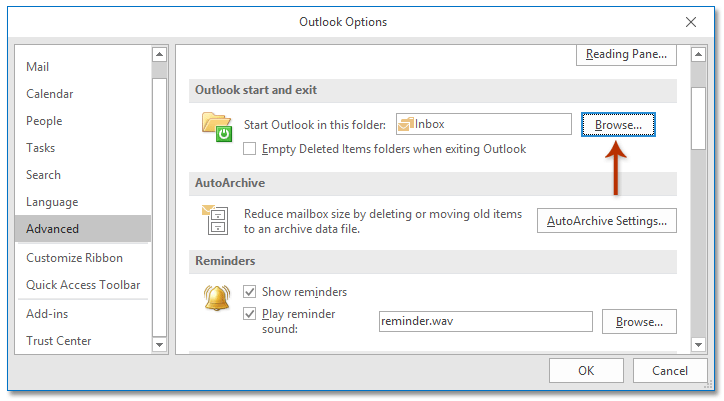This screenshot has height=401, width=724.
Task: Switch to the Calendar category
Action: pyautogui.click(x=50, y=94)
